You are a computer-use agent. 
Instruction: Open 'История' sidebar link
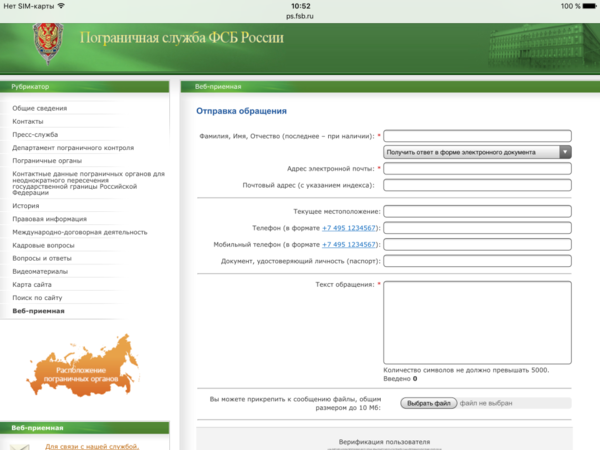pos(26,205)
